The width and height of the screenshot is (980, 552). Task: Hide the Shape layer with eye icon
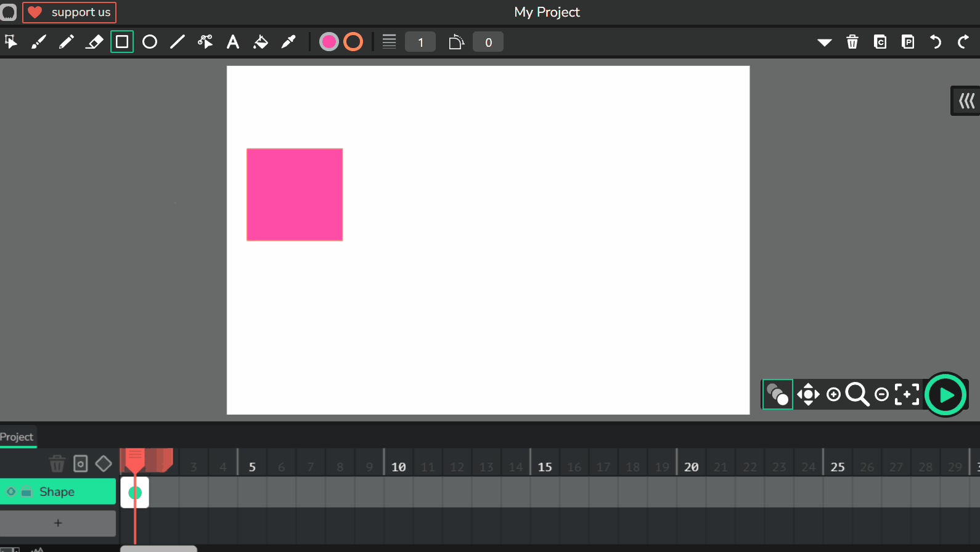[x=11, y=492]
